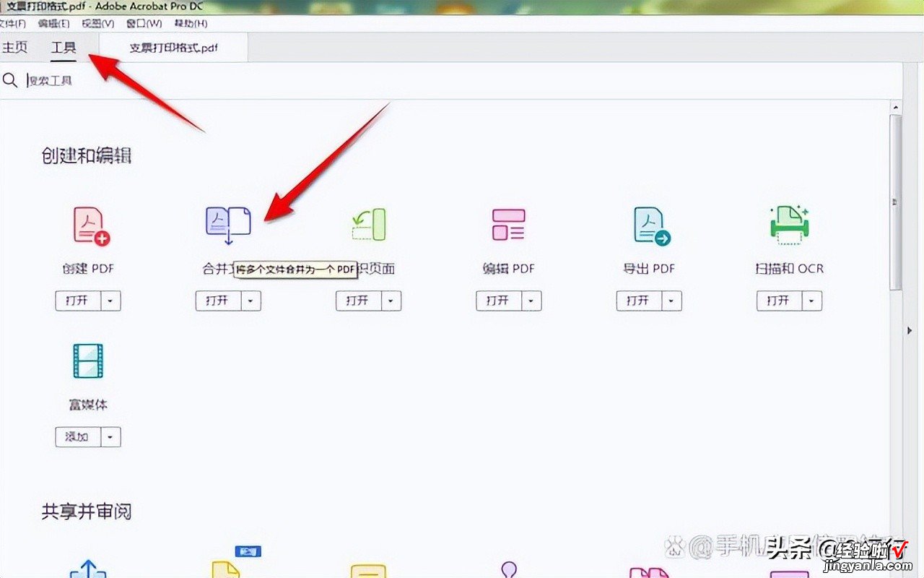Click 打开 button under 扫描和 OCR
The image size is (924, 578).
[779, 301]
